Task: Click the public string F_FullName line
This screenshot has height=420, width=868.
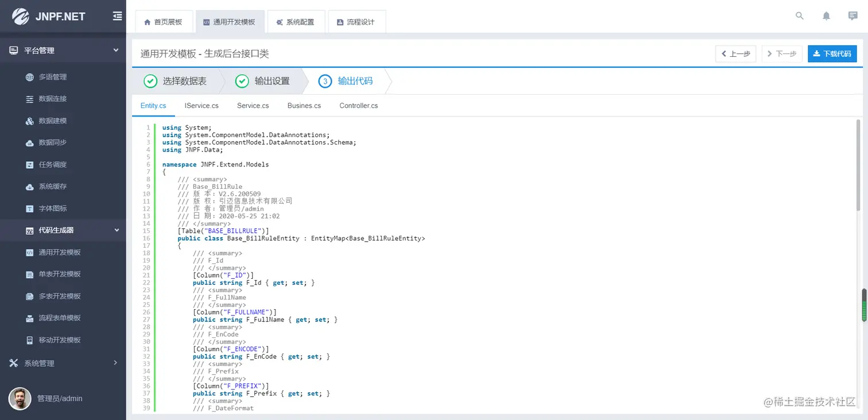Action: click(x=265, y=320)
